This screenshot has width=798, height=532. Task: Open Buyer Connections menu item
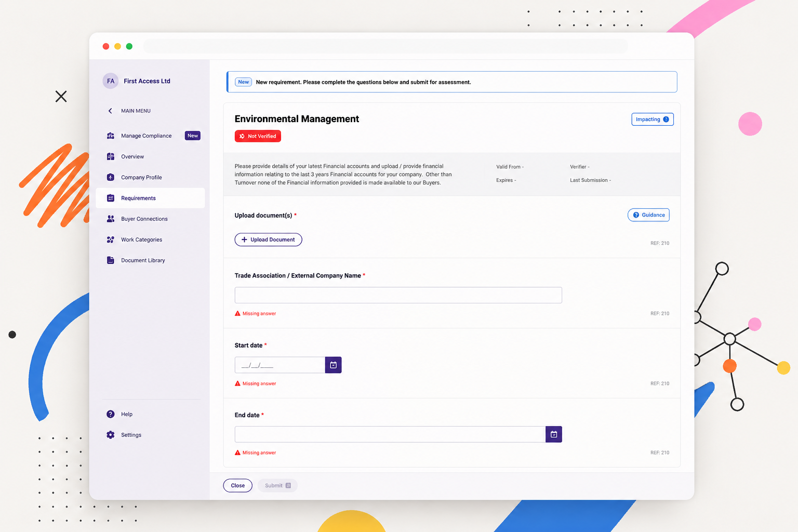pyautogui.click(x=151, y=219)
